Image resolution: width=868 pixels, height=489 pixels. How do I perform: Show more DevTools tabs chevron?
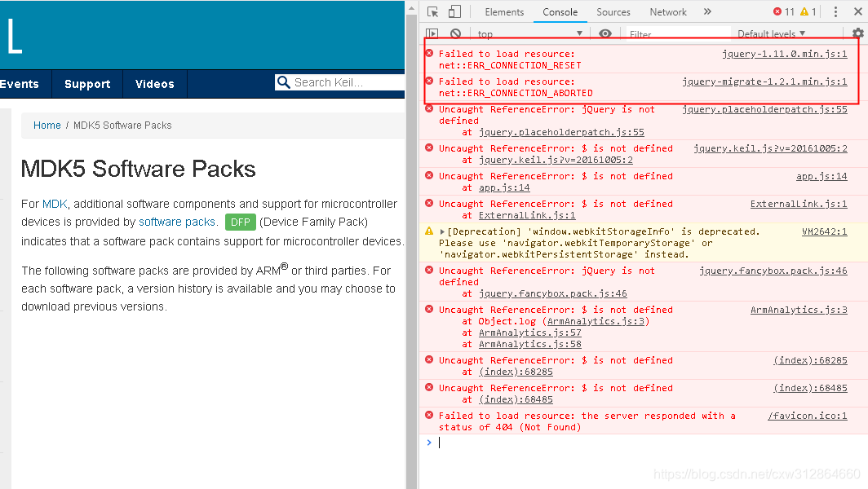[707, 11]
